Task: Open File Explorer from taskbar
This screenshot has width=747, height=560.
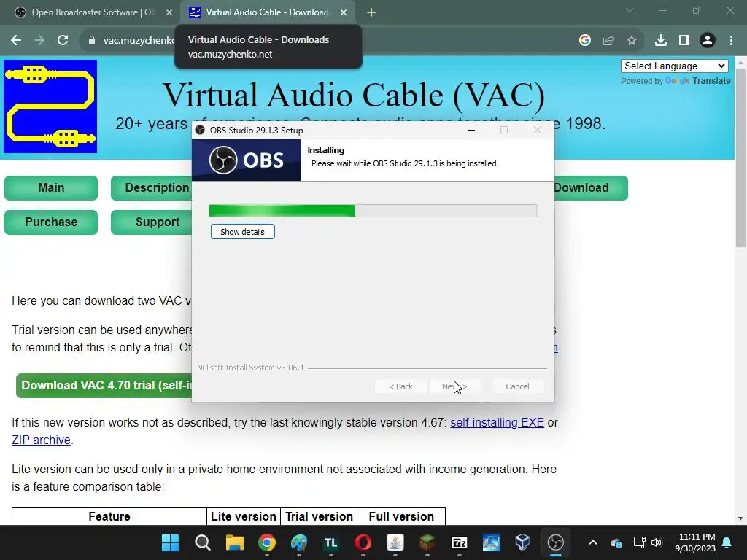Action: (234, 542)
